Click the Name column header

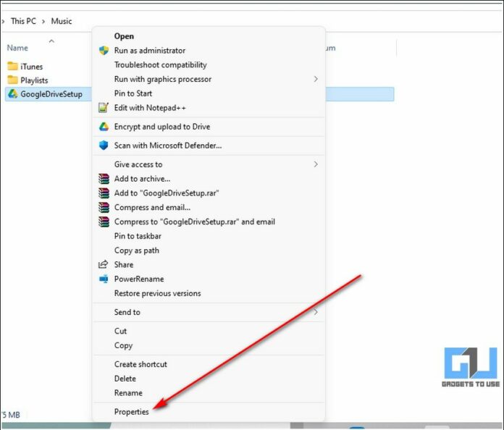(x=17, y=48)
